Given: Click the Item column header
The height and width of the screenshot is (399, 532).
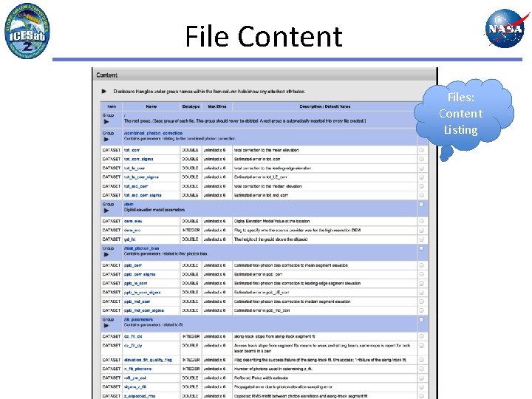Looking at the screenshot, I should click(112, 106).
